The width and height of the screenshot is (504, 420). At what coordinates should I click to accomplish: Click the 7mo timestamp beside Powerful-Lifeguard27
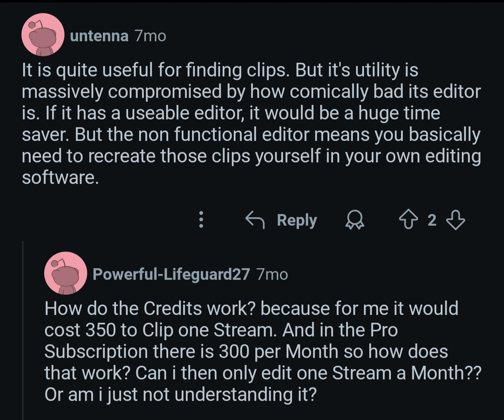click(x=272, y=274)
